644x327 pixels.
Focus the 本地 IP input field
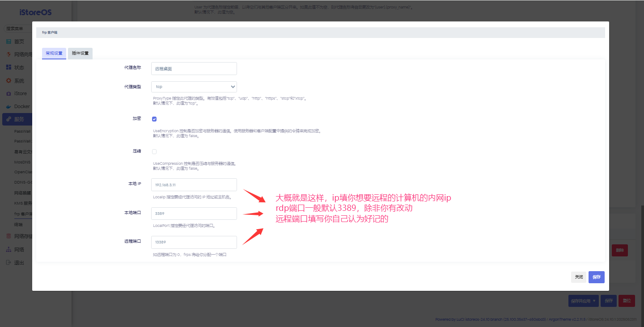[x=194, y=185]
